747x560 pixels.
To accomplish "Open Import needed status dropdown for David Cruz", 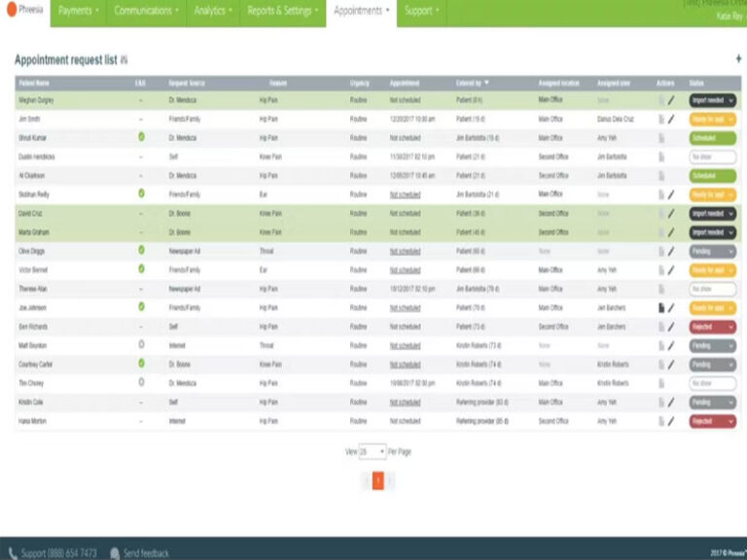I will pyautogui.click(x=713, y=213).
